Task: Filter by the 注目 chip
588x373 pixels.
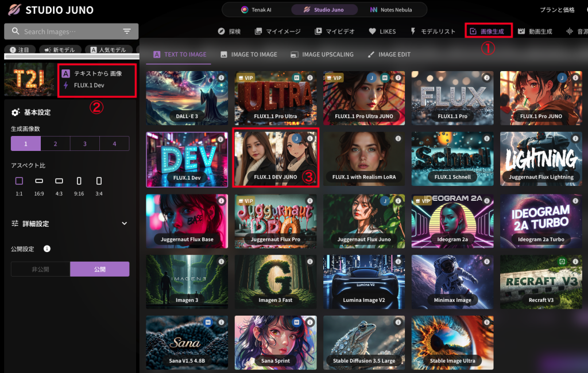Action: [20, 49]
